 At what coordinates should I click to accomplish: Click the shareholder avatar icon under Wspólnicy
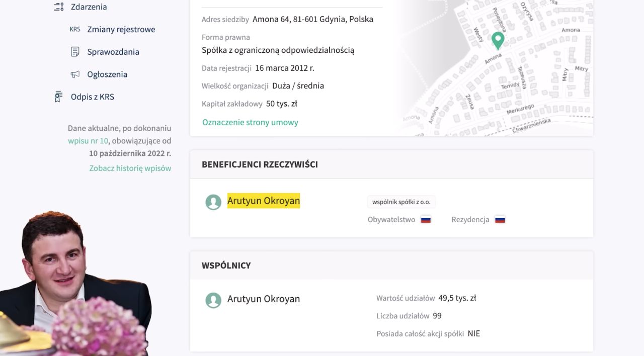(x=213, y=300)
